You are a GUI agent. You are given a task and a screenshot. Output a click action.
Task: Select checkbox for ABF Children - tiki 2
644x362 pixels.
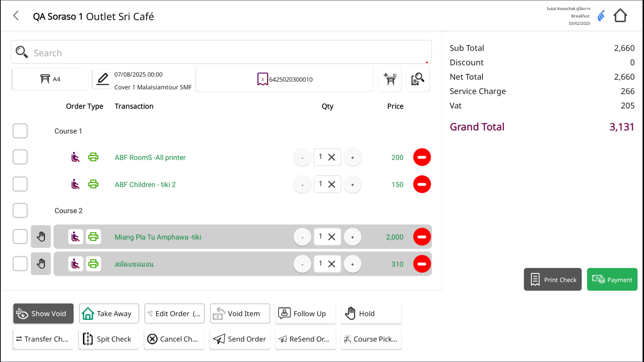pyautogui.click(x=20, y=184)
